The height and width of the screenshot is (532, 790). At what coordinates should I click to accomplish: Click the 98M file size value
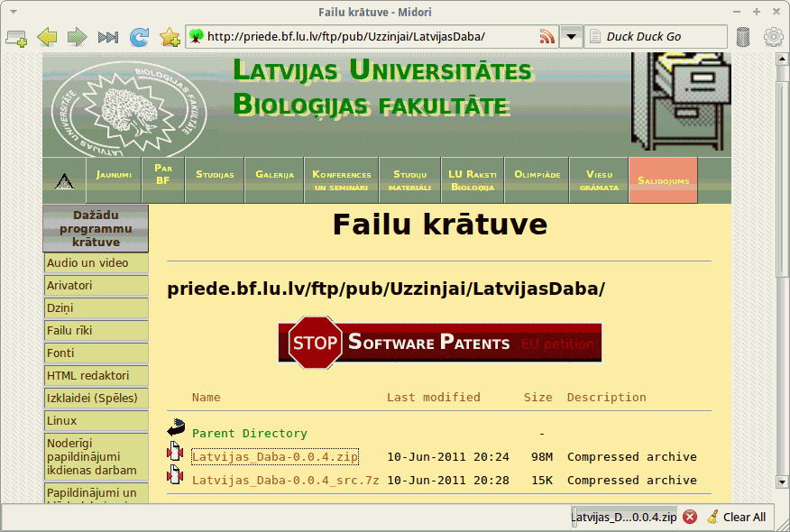542,457
